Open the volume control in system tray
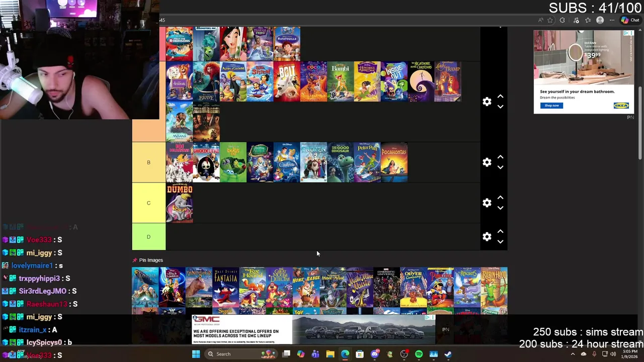This screenshot has height=362, width=644. pos(613,354)
